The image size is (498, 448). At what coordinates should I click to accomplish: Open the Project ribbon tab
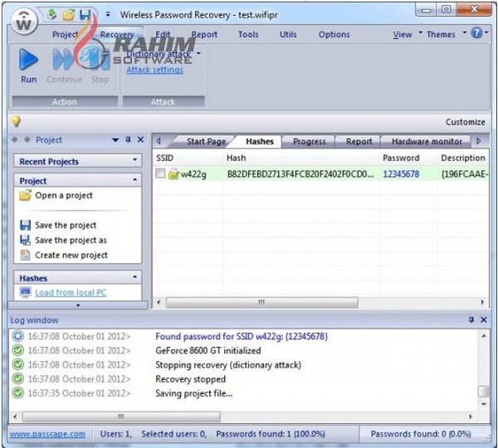pos(65,34)
